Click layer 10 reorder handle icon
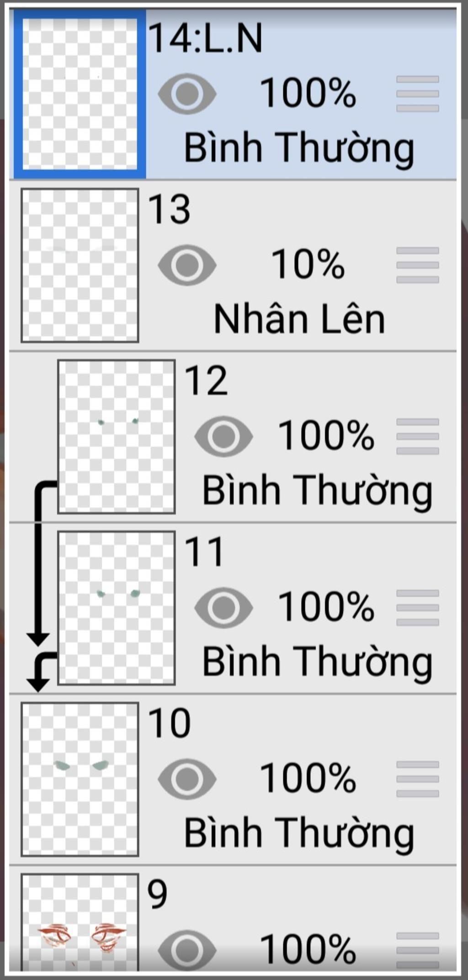 point(418,779)
